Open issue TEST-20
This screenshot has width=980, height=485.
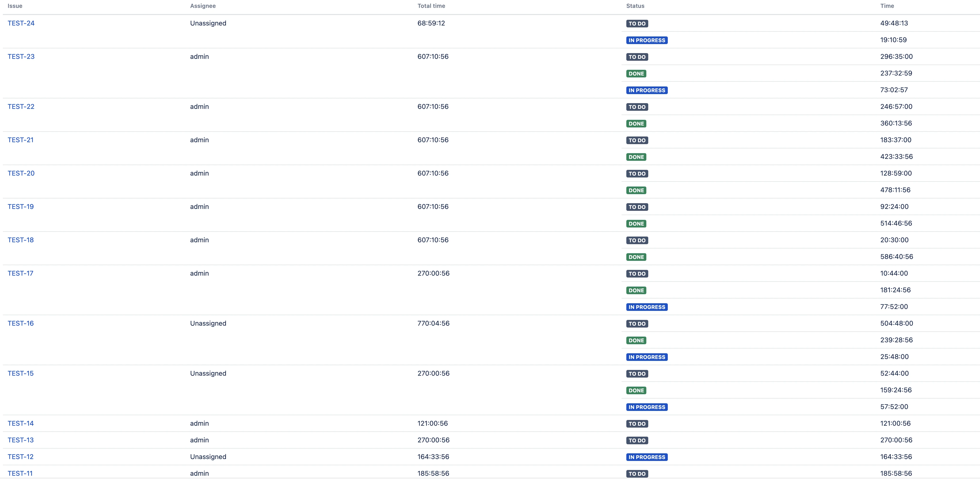tap(21, 173)
